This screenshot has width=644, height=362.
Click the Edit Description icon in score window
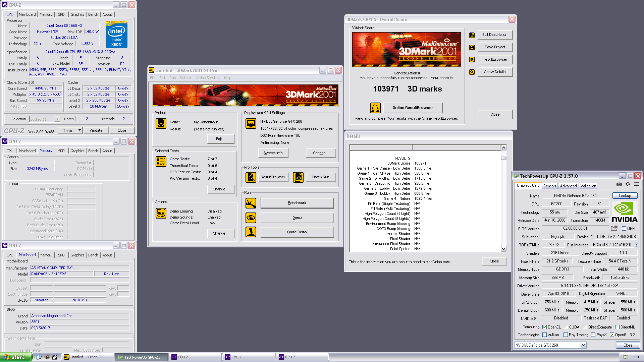[x=472, y=35]
